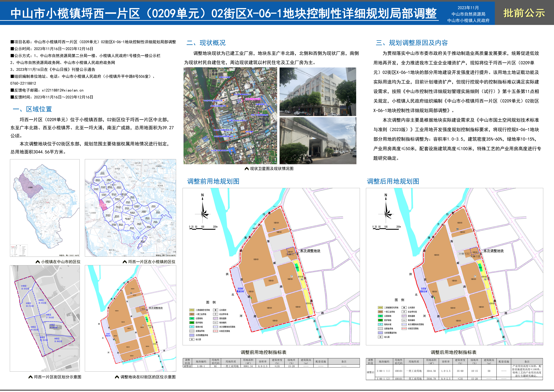
Task: Click the 一、区域位置 section heading
Action: tap(32, 109)
